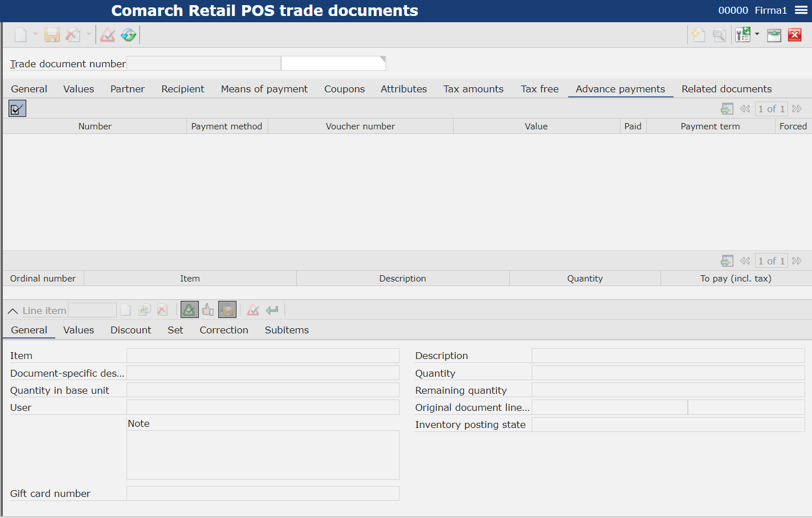Click the Gift card number field
Image resolution: width=812 pixels, height=518 pixels.
(263, 493)
